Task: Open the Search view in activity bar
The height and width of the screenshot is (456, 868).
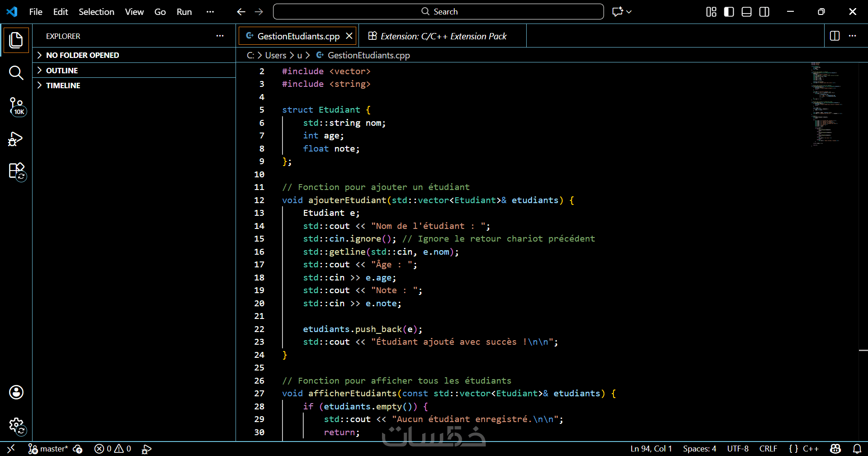Action: (16, 73)
